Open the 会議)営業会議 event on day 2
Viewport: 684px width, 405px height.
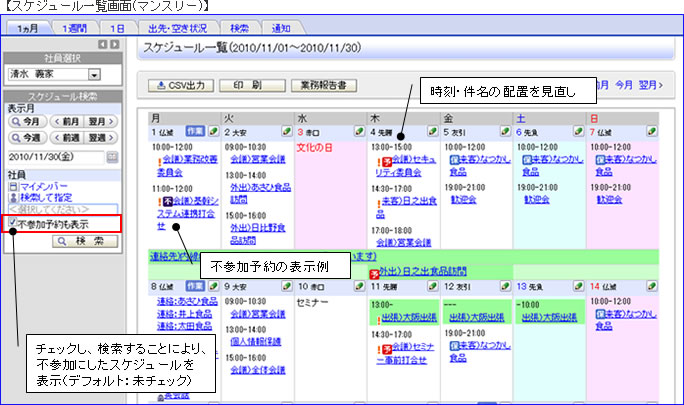pyautogui.click(x=258, y=159)
